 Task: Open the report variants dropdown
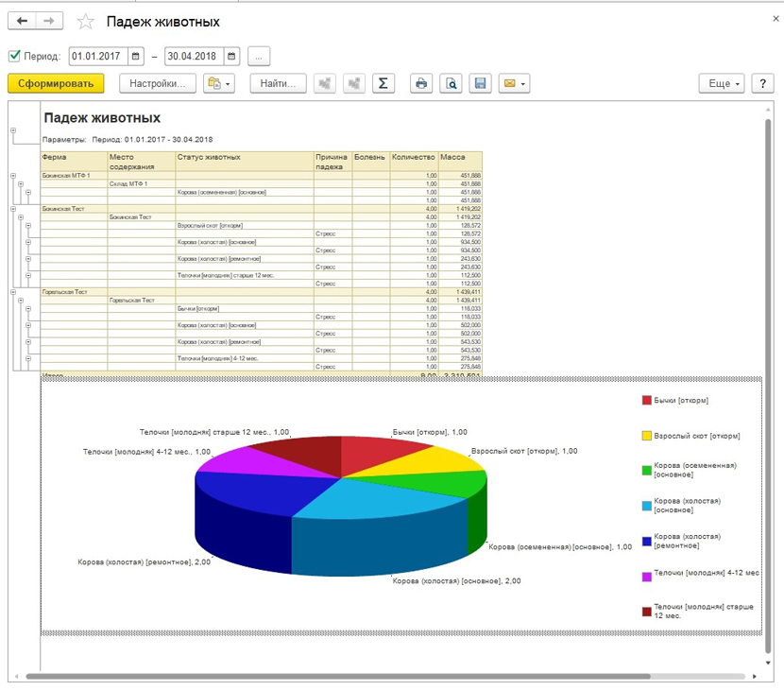(219, 83)
